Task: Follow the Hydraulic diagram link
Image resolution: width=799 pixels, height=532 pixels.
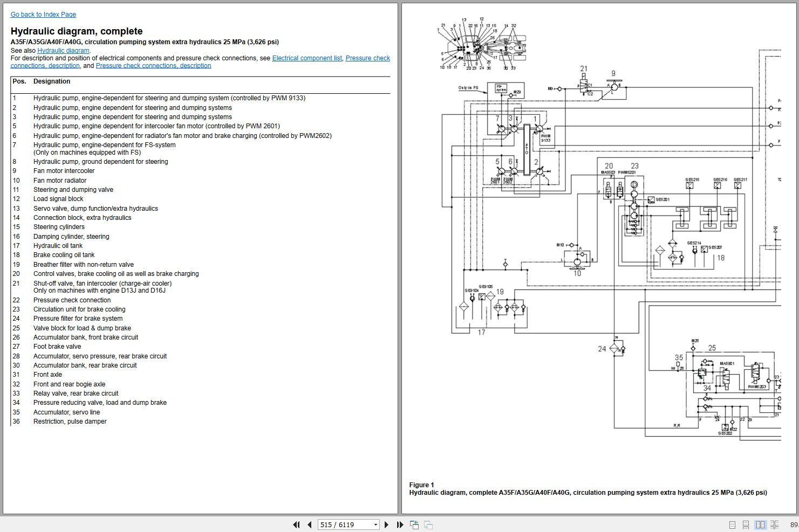Action: pyautogui.click(x=63, y=51)
